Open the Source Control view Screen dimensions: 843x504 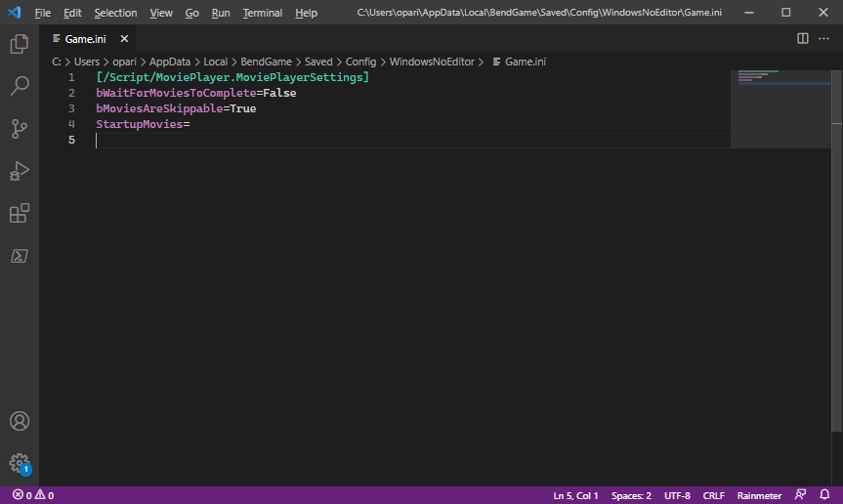20,128
